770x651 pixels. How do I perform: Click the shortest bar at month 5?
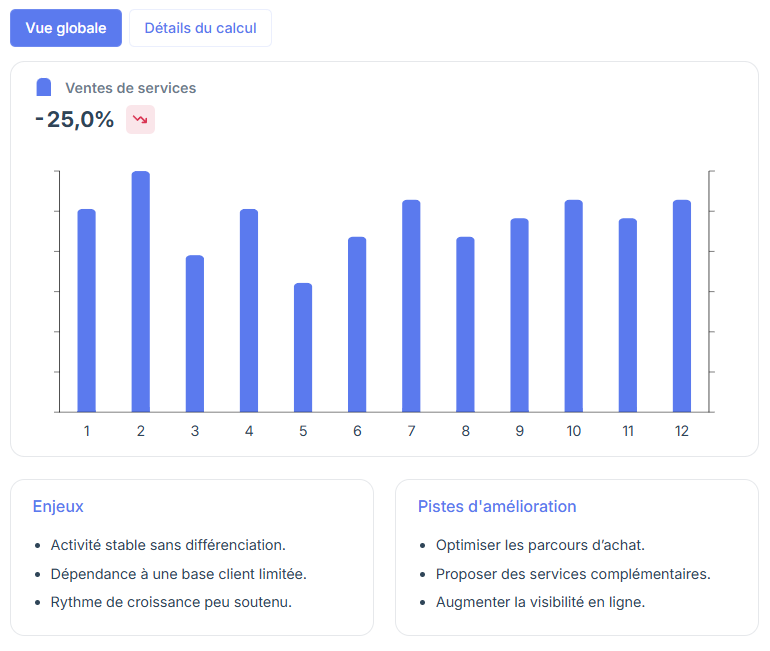pyautogui.click(x=303, y=348)
